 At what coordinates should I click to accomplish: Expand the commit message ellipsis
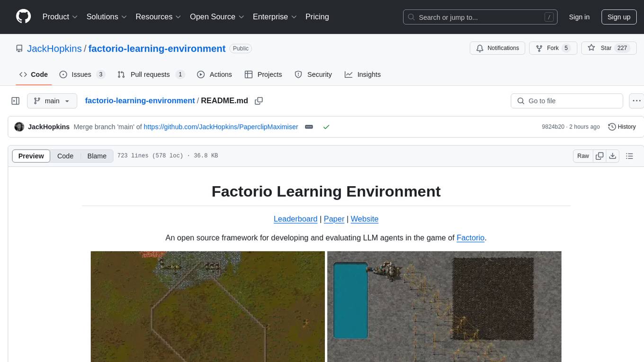309,127
